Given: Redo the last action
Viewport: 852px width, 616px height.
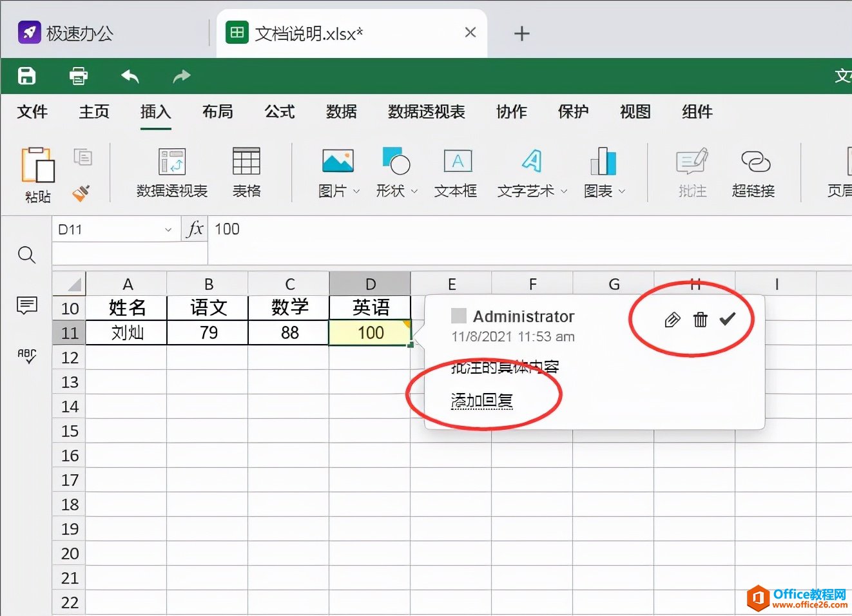Looking at the screenshot, I should [x=181, y=75].
